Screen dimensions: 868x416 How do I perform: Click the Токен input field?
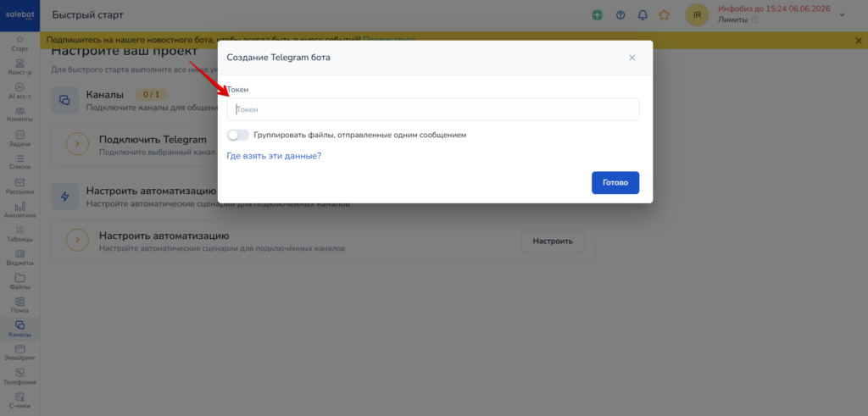tap(433, 109)
